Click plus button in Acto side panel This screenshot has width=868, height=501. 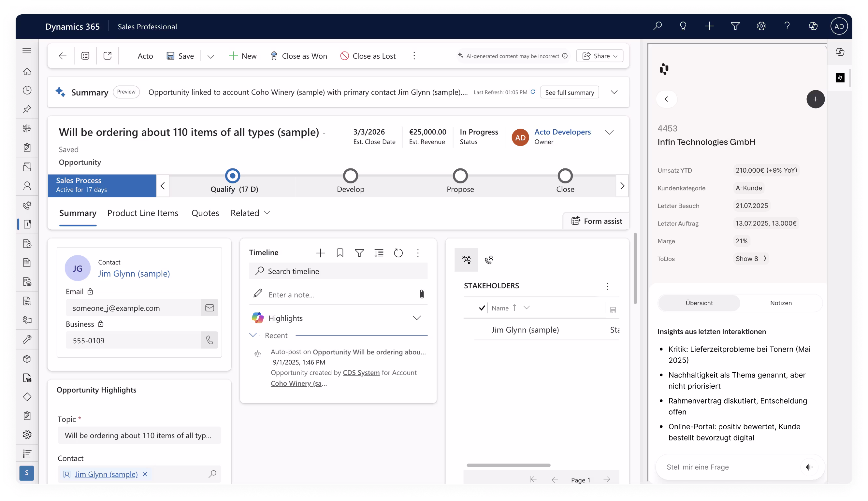pos(815,99)
